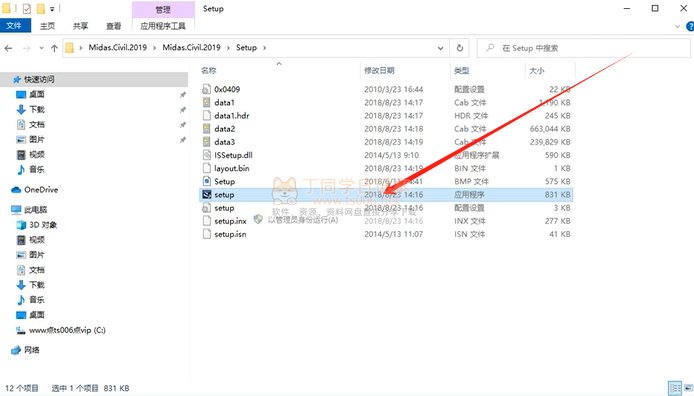The width and height of the screenshot is (694, 396).
Task: Sort files by the 修改日期 column
Action: 379,70
